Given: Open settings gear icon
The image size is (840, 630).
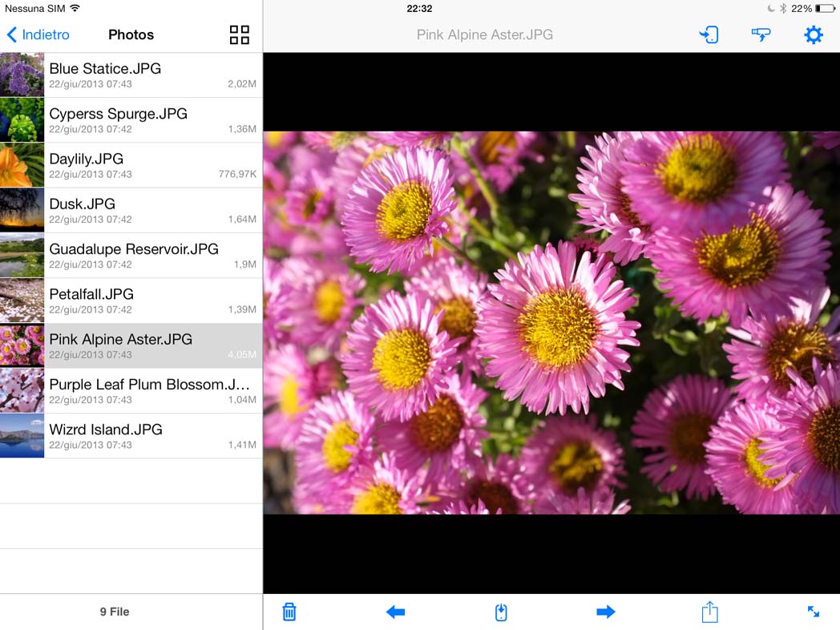Looking at the screenshot, I should pos(814,34).
